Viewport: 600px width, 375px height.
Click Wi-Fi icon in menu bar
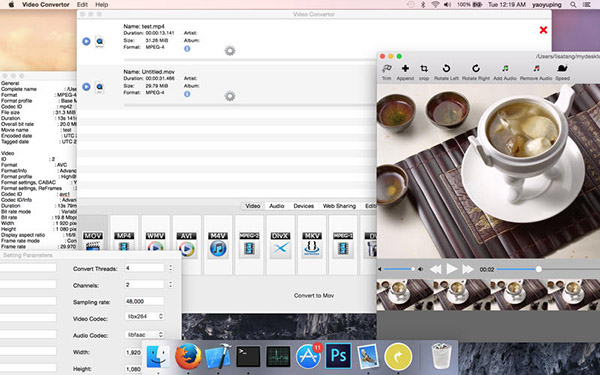coord(435,5)
